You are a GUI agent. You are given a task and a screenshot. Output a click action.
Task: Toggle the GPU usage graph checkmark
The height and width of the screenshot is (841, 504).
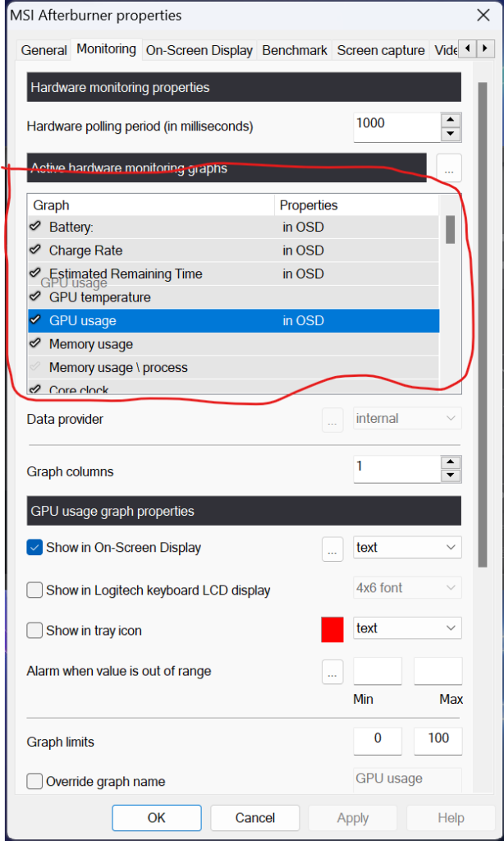point(35,320)
